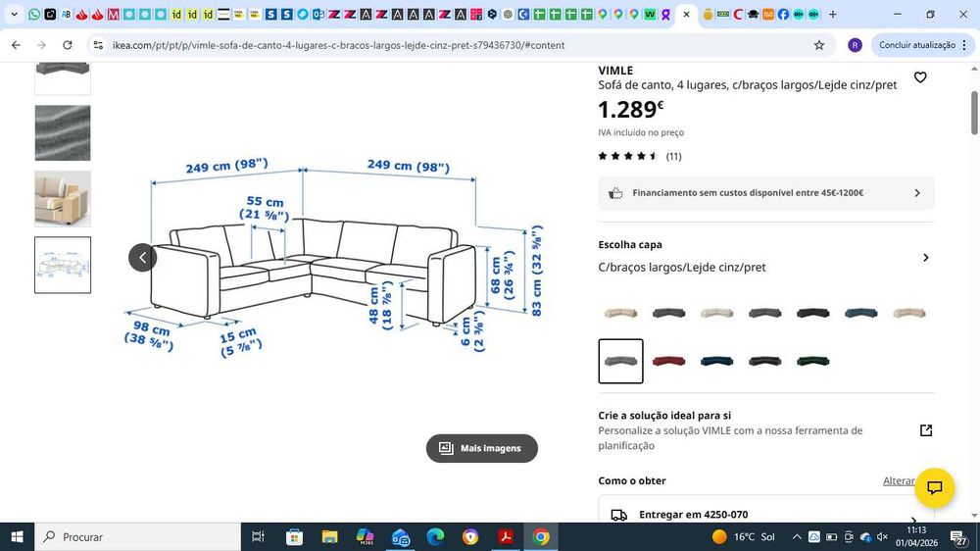
Task: Open Chrome's three-dot menu
Action: (964, 45)
